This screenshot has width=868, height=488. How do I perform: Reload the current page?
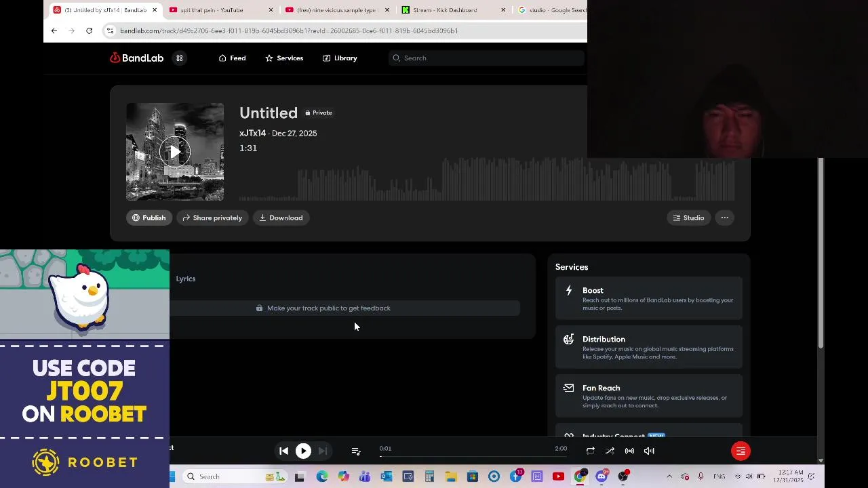pyautogui.click(x=89, y=30)
